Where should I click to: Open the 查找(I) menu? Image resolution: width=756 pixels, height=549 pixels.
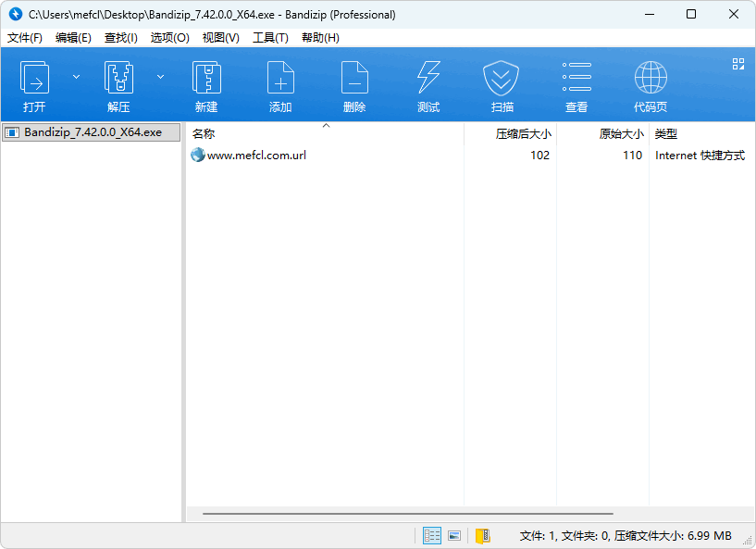coord(121,38)
